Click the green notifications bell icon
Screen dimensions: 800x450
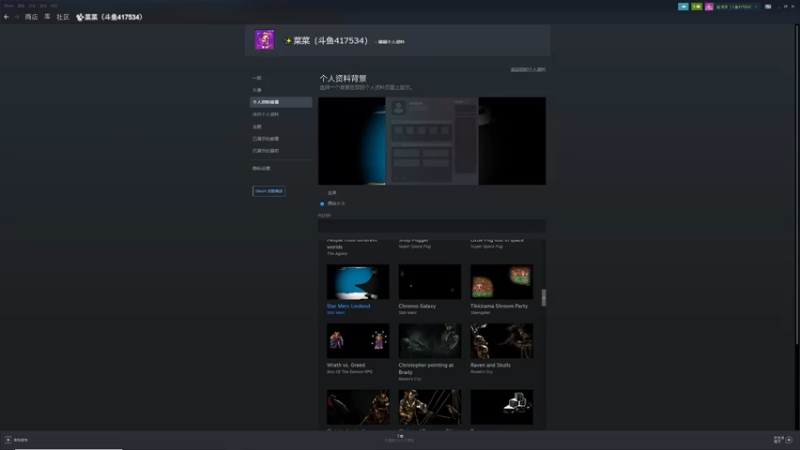point(696,7)
